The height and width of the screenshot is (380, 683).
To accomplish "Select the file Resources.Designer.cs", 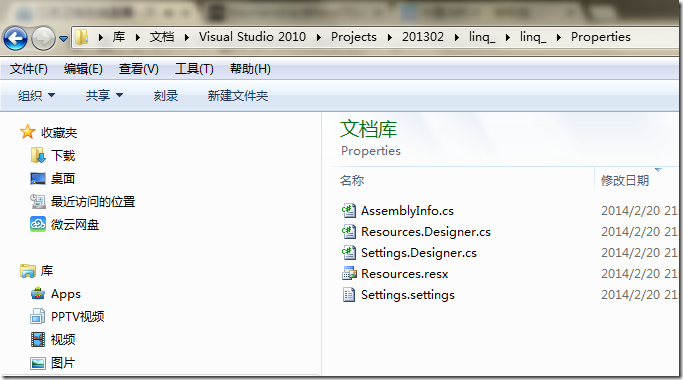I will pos(426,232).
